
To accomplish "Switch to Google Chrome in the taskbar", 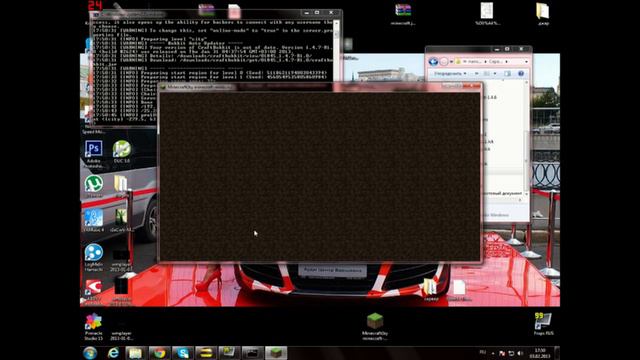I will pyautogui.click(x=159, y=353).
